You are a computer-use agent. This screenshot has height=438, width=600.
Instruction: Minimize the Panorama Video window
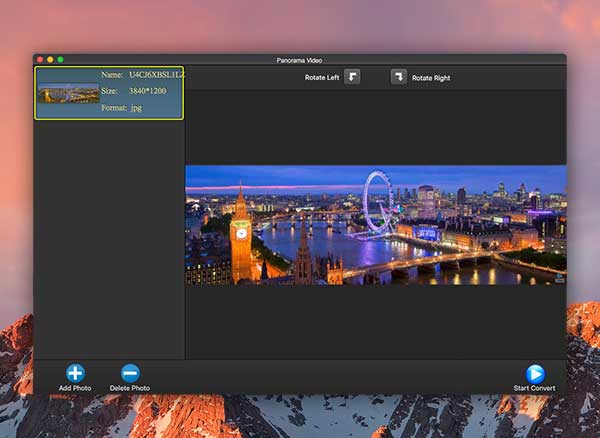point(50,59)
